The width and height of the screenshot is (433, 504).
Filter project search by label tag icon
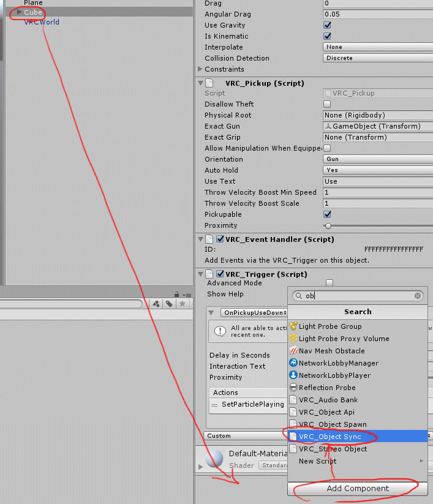(x=169, y=304)
